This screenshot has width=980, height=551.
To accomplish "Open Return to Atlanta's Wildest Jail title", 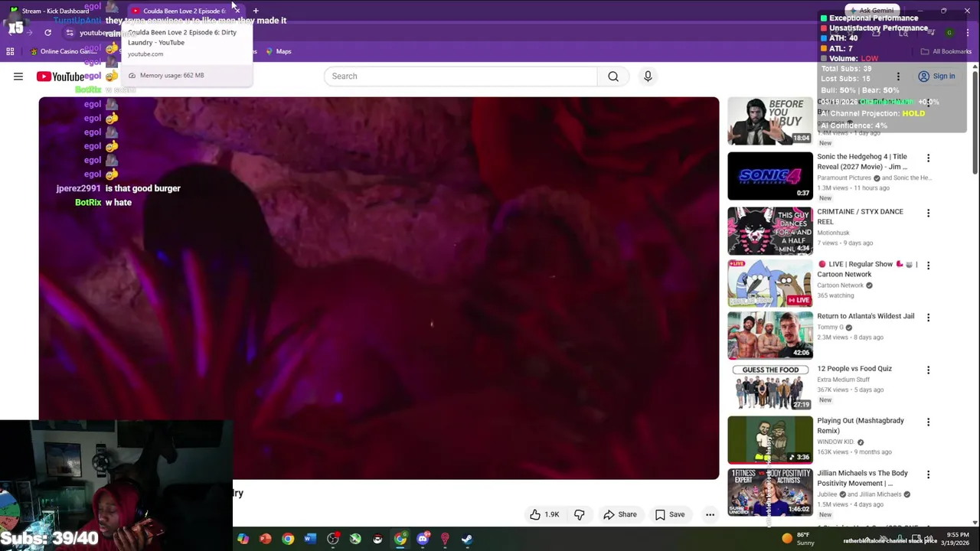I will (865, 316).
